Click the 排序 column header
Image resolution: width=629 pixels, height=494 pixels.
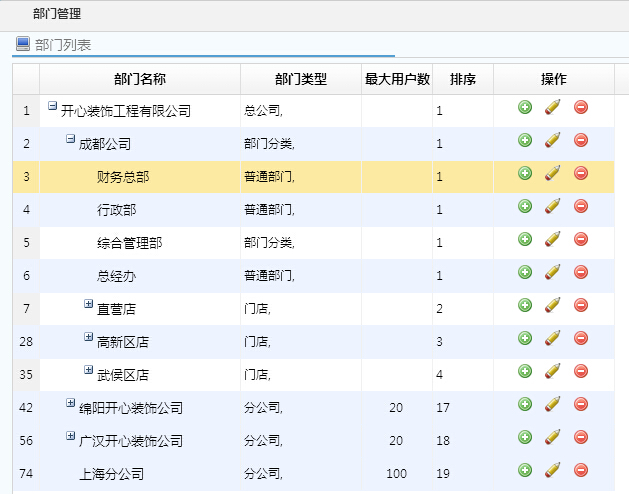click(462, 79)
